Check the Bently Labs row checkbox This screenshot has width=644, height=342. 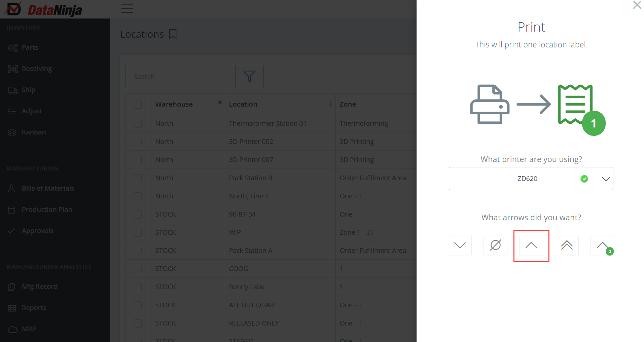click(x=138, y=287)
